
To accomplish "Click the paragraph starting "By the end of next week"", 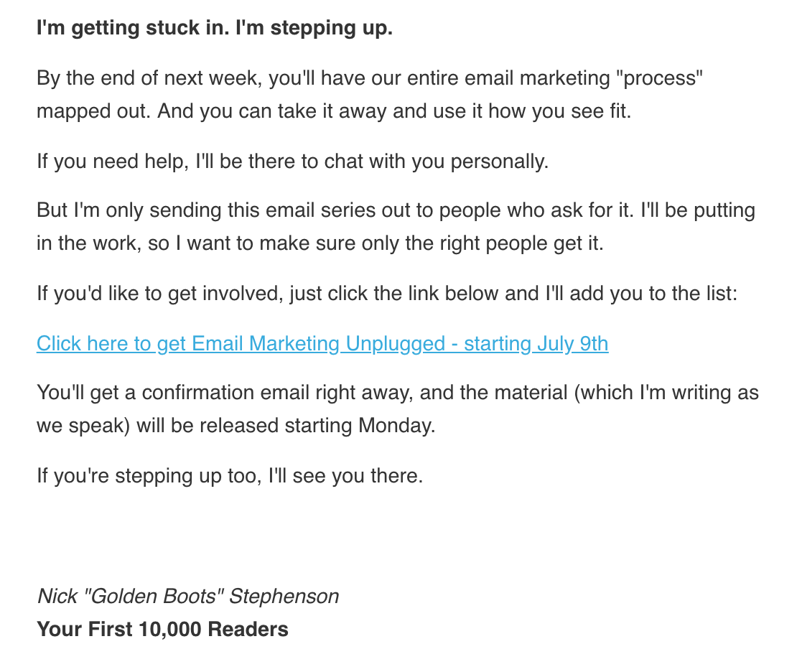I will coord(370,95).
